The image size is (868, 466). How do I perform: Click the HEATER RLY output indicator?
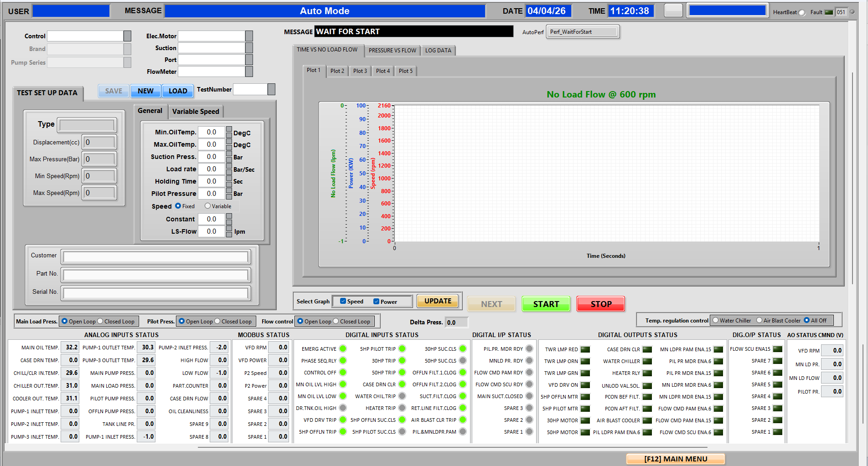coord(647,373)
